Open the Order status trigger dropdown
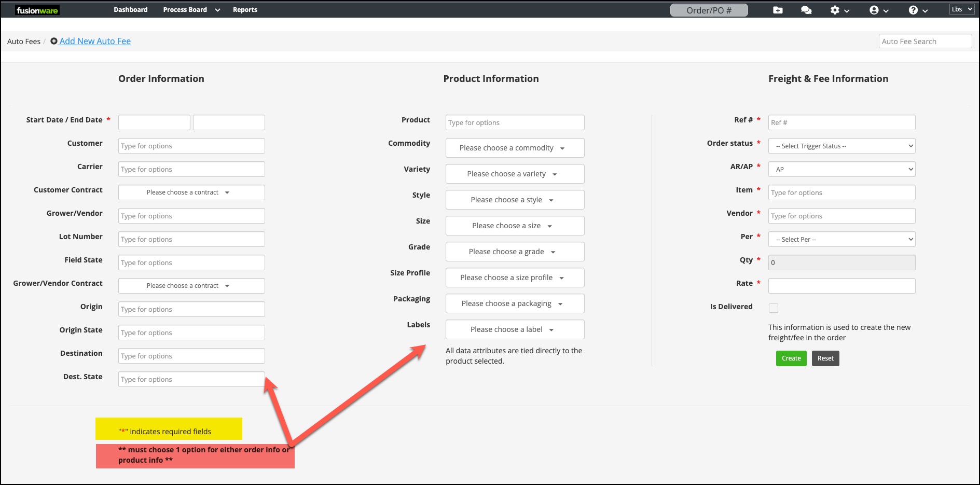Viewport: 980px width, 485px height. [x=841, y=146]
